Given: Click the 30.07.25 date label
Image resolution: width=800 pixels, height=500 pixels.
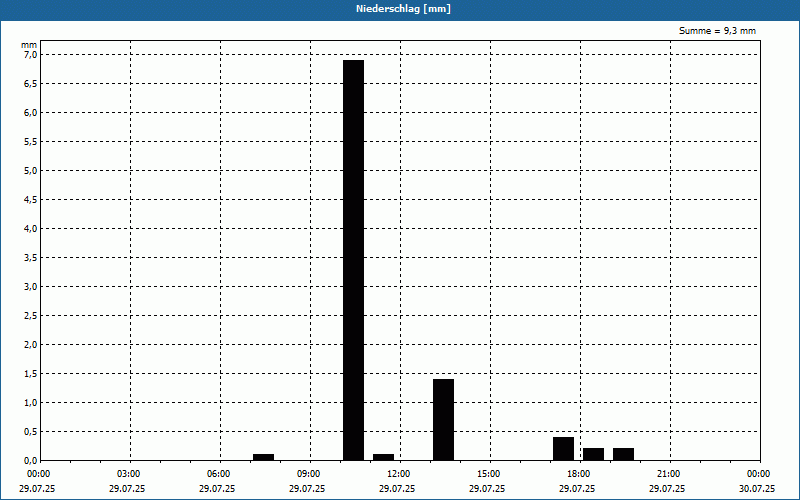Looking at the screenshot, I should pos(757,488).
